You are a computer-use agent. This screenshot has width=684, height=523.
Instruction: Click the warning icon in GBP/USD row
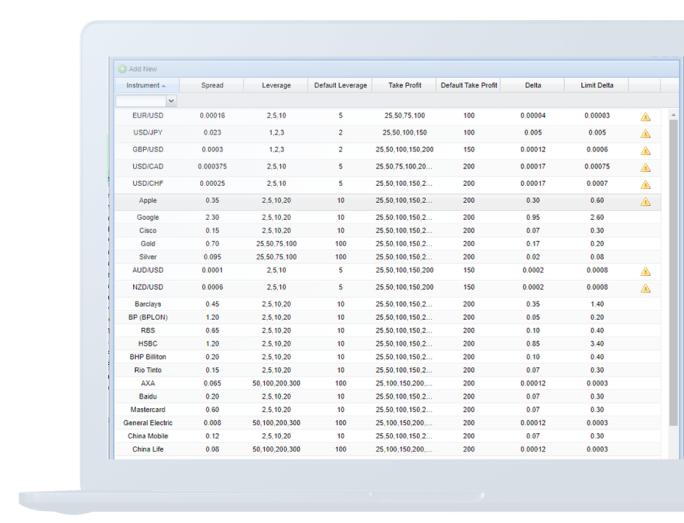click(x=646, y=150)
